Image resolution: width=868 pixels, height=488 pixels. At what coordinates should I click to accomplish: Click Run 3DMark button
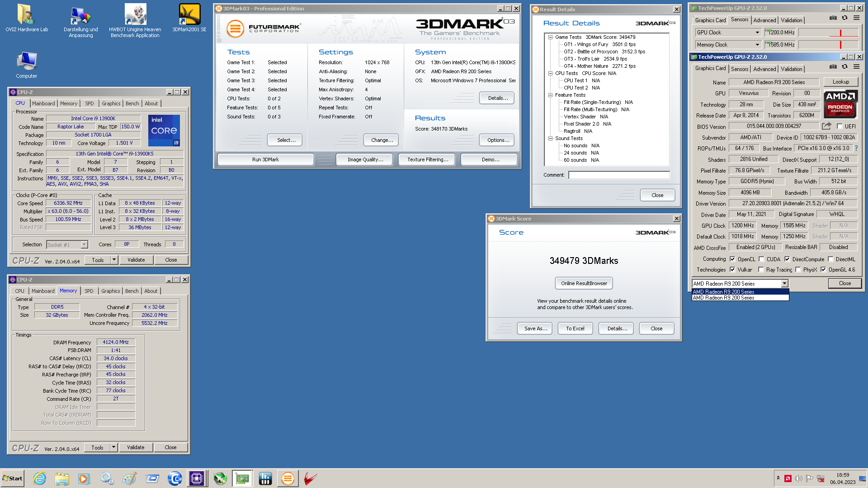(x=265, y=160)
